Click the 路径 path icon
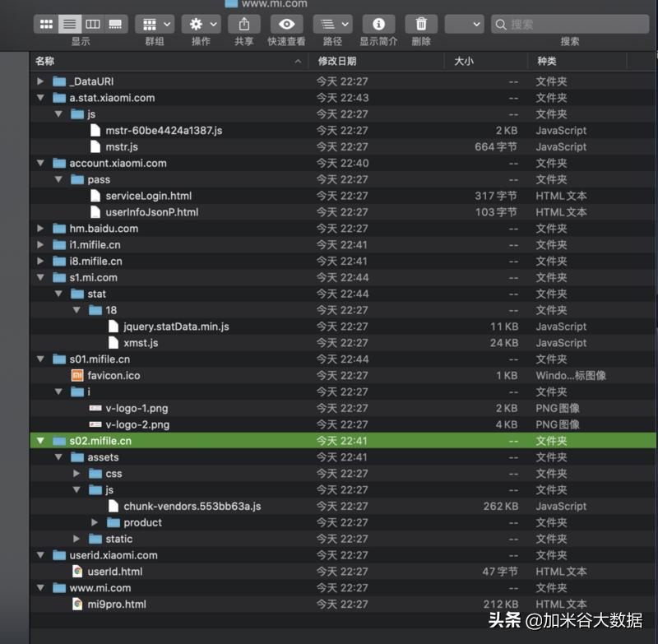658x644 pixels. tap(327, 24)
